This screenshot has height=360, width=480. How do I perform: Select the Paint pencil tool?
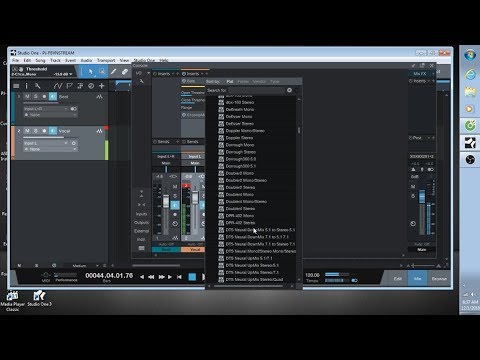[x=113, y=71]
